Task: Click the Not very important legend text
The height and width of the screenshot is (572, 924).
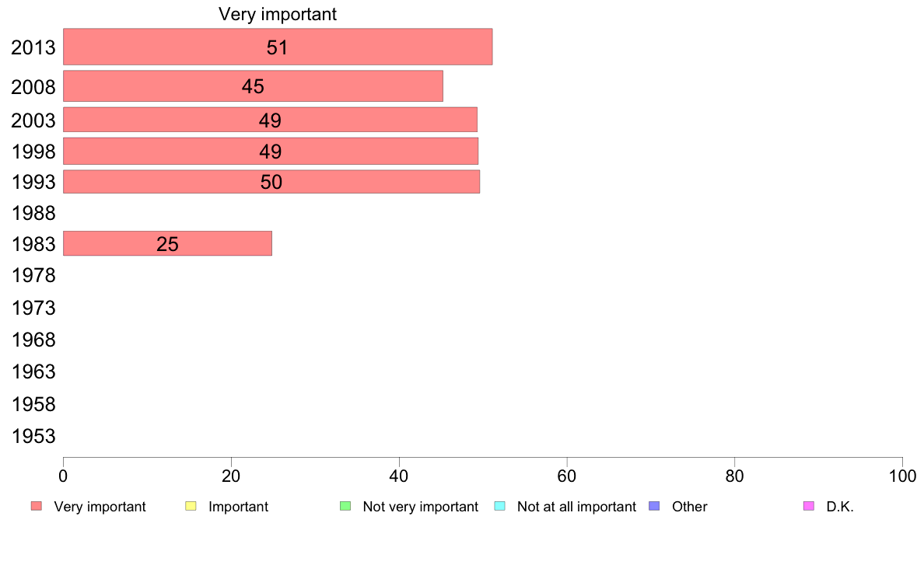Action: 420,507
